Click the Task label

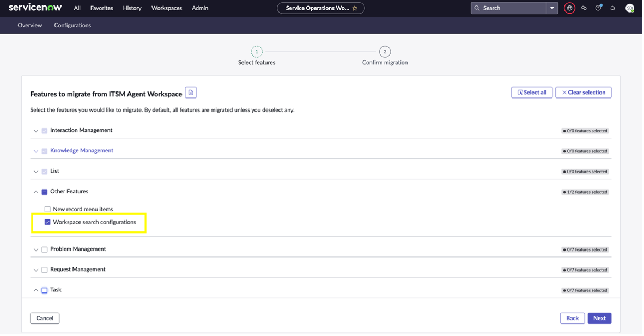tap(56, 290)
